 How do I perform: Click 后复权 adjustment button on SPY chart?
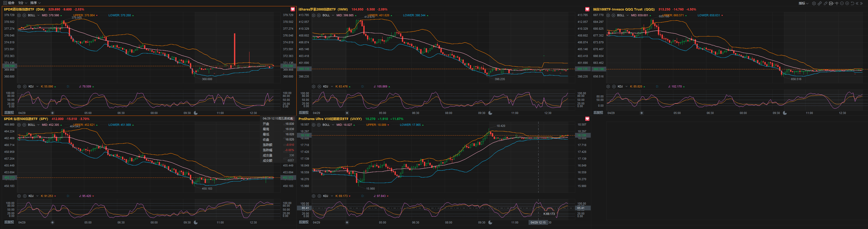(9, 222)
